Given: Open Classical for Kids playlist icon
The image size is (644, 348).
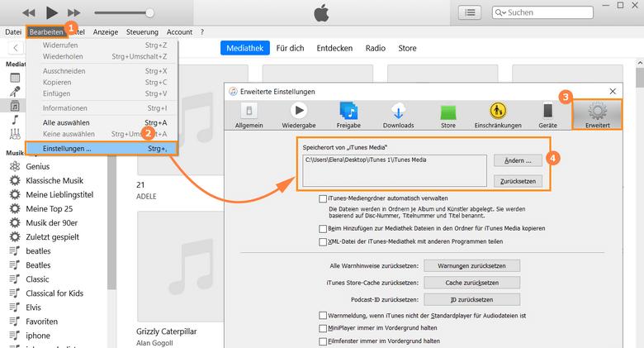Looking at the screenshot, I should [15, 293].
